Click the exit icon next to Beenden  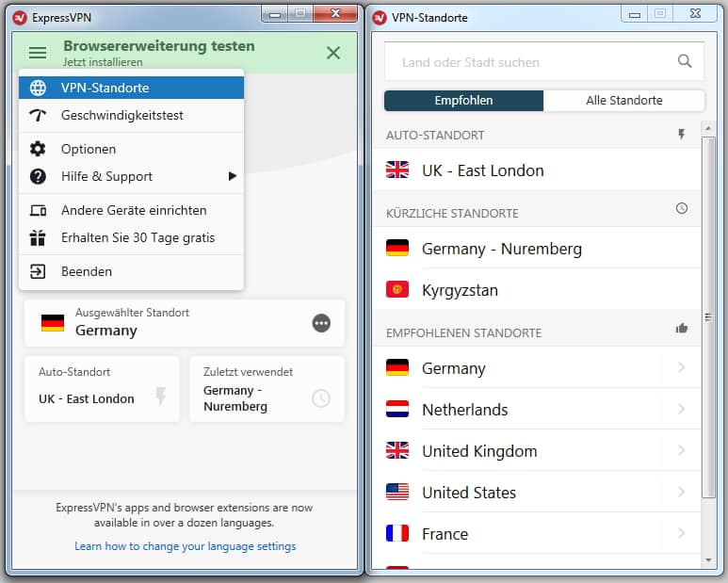coord(38,271)
